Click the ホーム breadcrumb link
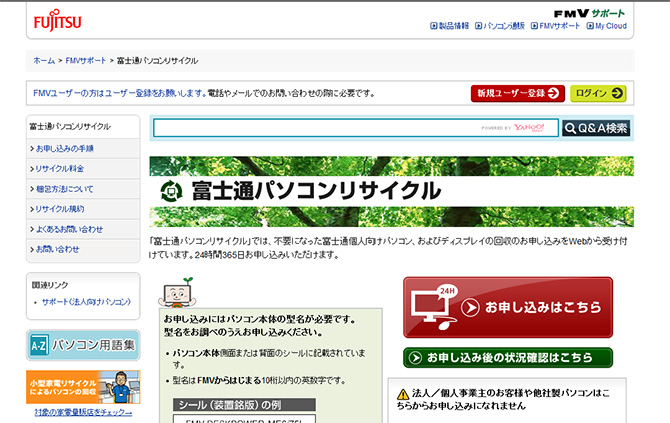 (44, 61)
